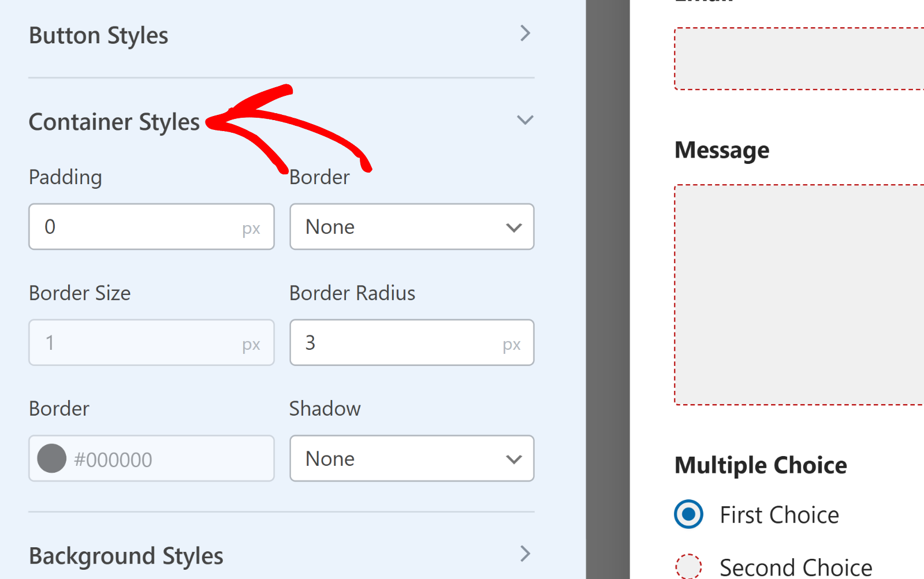The height and width of the screenshot is (579, 924).
Task: Click the caret icon in the Border dropdown
Action: point(513,227)
